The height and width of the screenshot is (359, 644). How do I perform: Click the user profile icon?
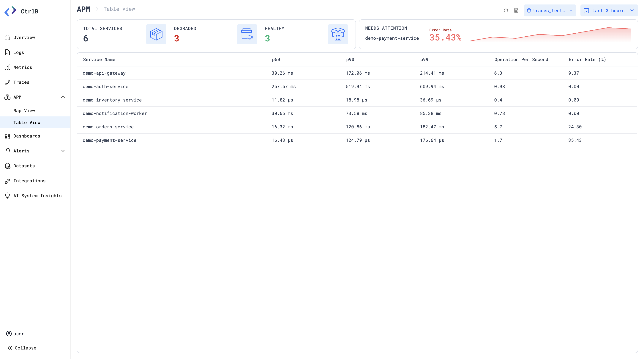coord(9,333)
